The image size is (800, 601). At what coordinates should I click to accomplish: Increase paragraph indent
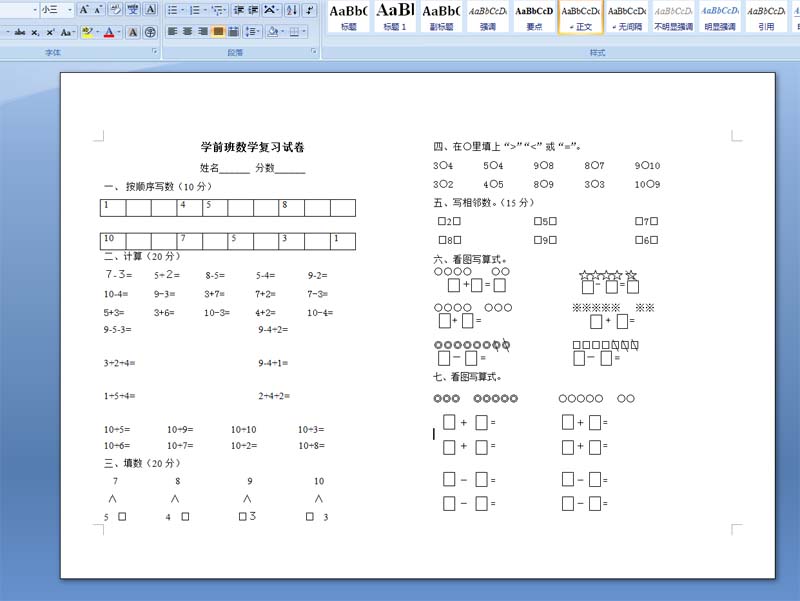pos(253,10)
